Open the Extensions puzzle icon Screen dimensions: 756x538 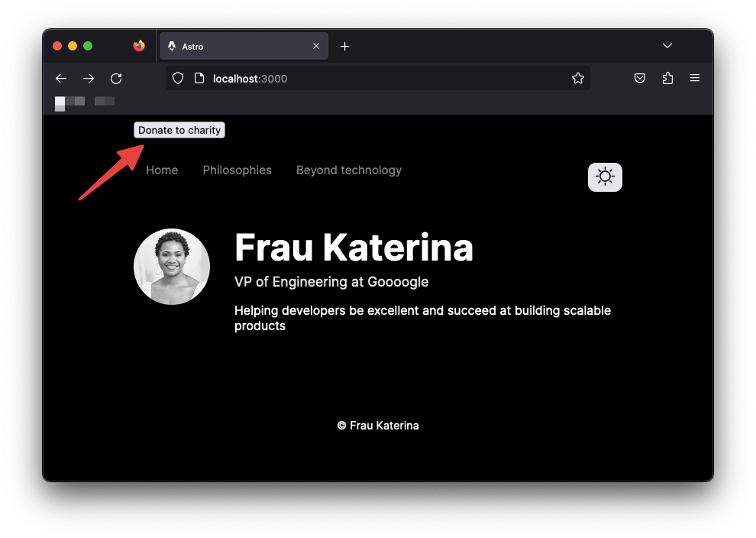(667, 79)
